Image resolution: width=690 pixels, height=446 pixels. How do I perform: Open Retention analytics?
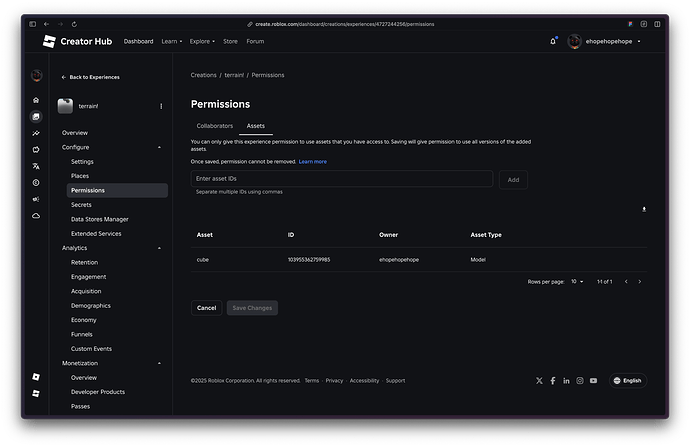click(84, 263)
